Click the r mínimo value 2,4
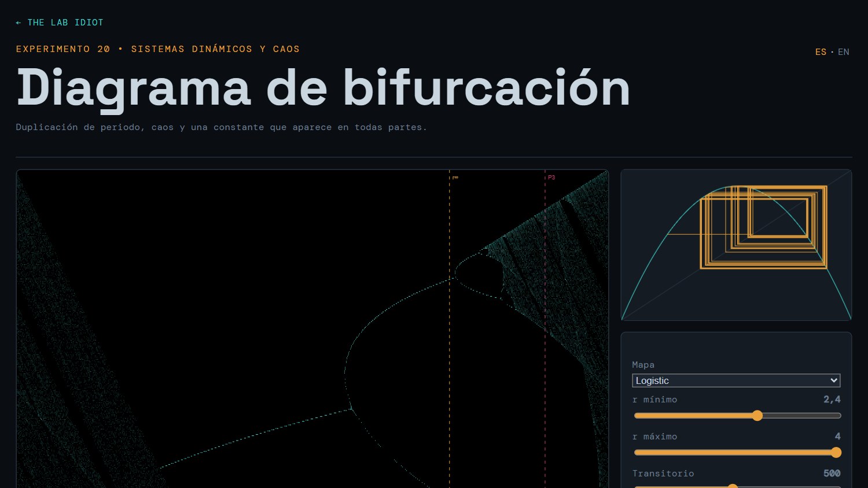 click(832, 400)
